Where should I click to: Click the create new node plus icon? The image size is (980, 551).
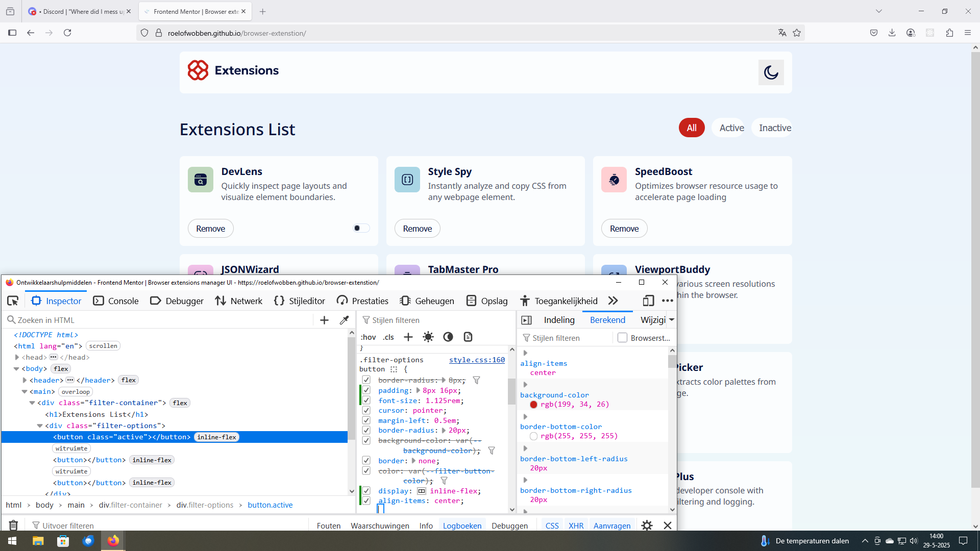[x=324, y=320]
